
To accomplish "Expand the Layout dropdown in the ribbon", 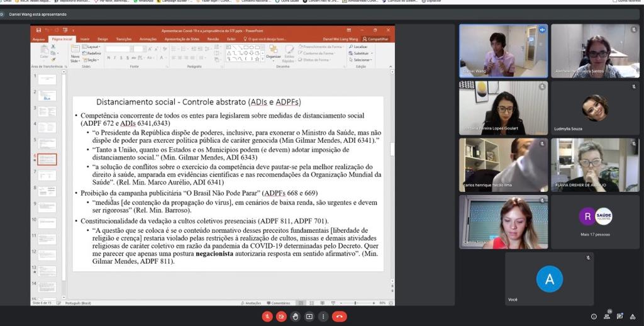I will (x=92, y=47).
